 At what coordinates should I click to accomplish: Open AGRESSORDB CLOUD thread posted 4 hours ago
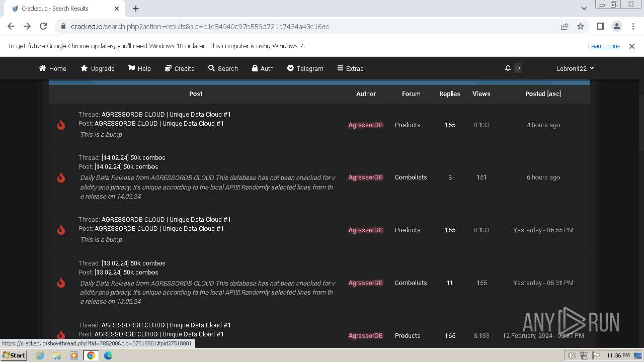[166, 114]
